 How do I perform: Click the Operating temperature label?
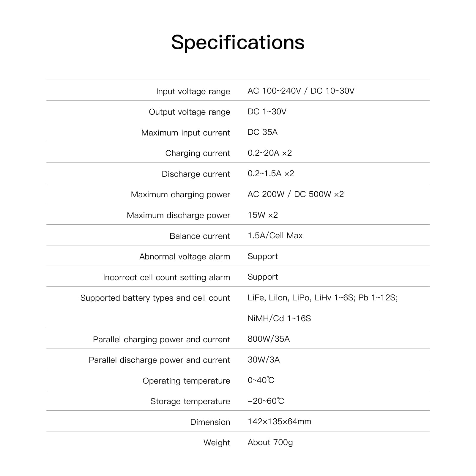(x=186, y=381)
